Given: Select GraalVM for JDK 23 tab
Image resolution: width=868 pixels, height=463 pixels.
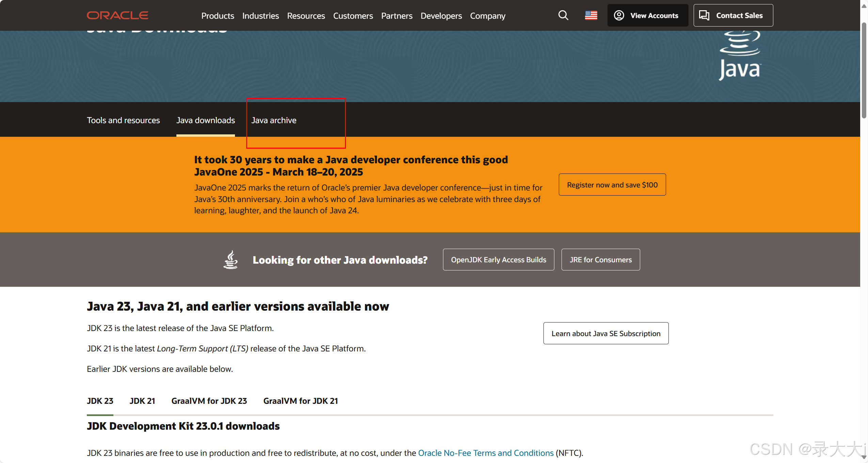Looking at the screenshot, I should point(209,401).
